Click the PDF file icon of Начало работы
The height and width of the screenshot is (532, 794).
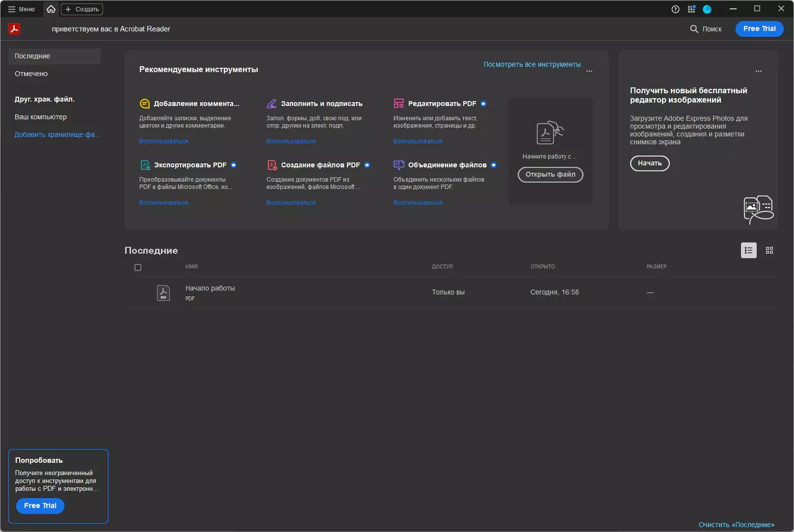click(163, 293)
